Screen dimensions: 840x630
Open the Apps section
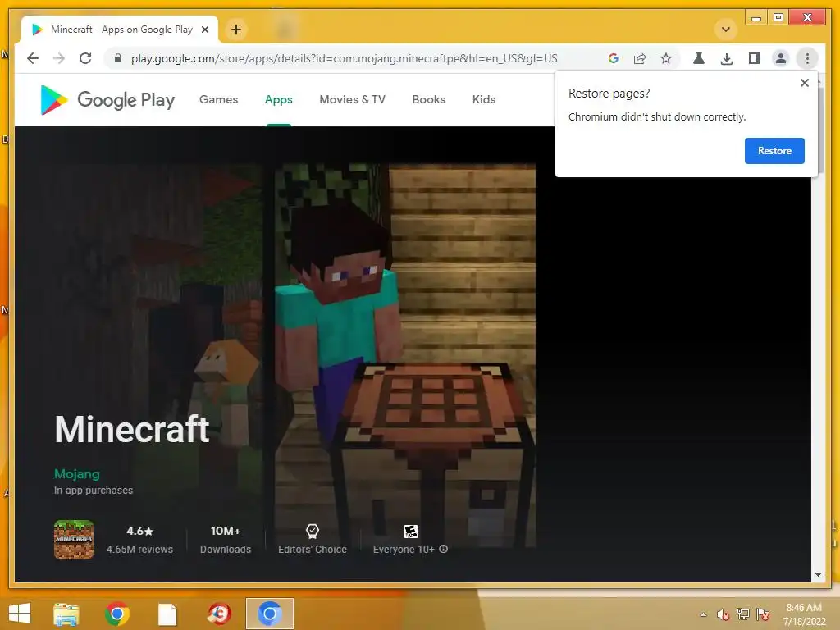(279, 99)
